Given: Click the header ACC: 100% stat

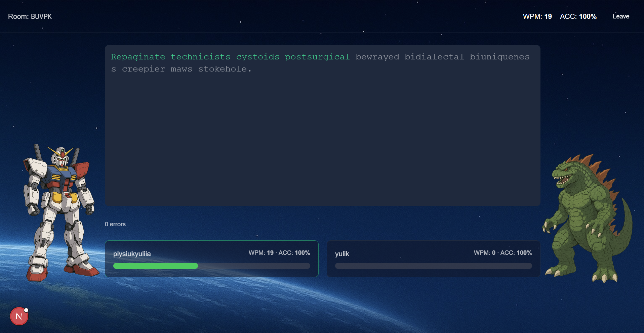Looking at the screenshot, I should 578,16.
